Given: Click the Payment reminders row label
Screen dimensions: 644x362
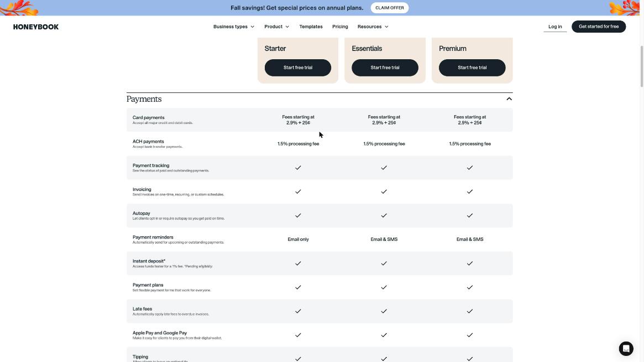Looking at the screenshot, I should (x=153, y=237).
